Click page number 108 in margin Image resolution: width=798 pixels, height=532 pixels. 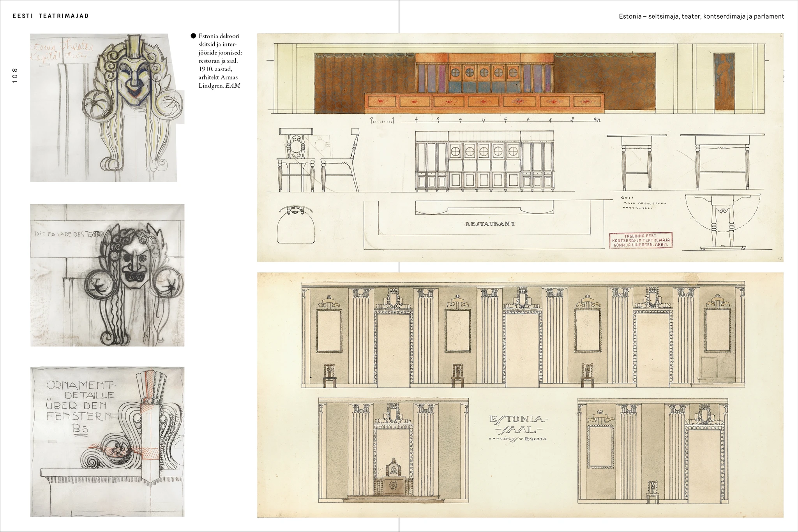(x=15, y=76)
